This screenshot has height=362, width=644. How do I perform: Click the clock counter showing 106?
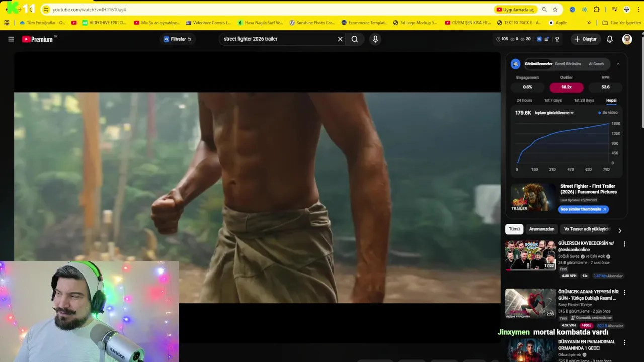point(502,39)
